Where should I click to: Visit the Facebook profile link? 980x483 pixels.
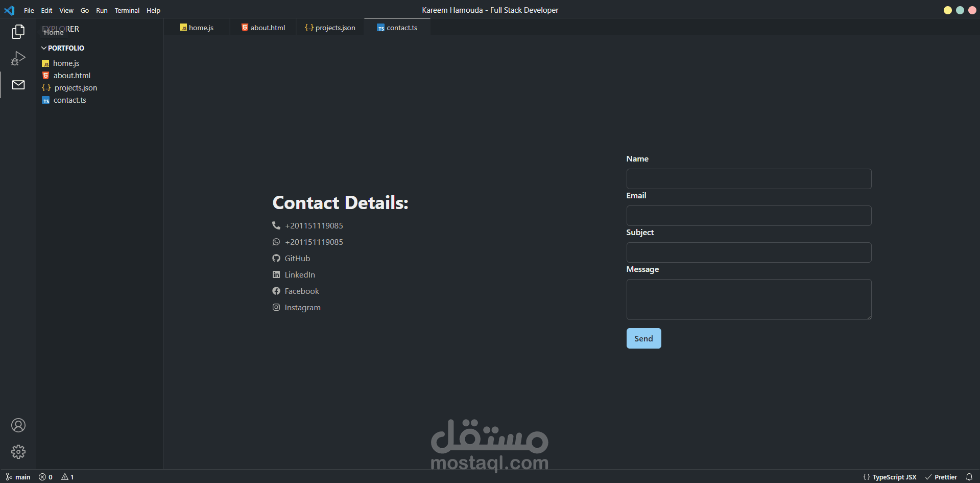[x=302, y=291]
